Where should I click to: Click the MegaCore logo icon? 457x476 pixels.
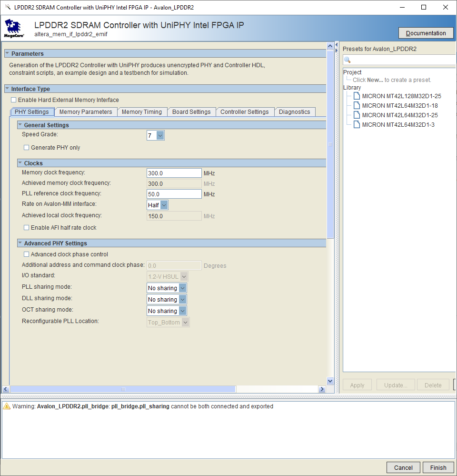pos(14,28)
